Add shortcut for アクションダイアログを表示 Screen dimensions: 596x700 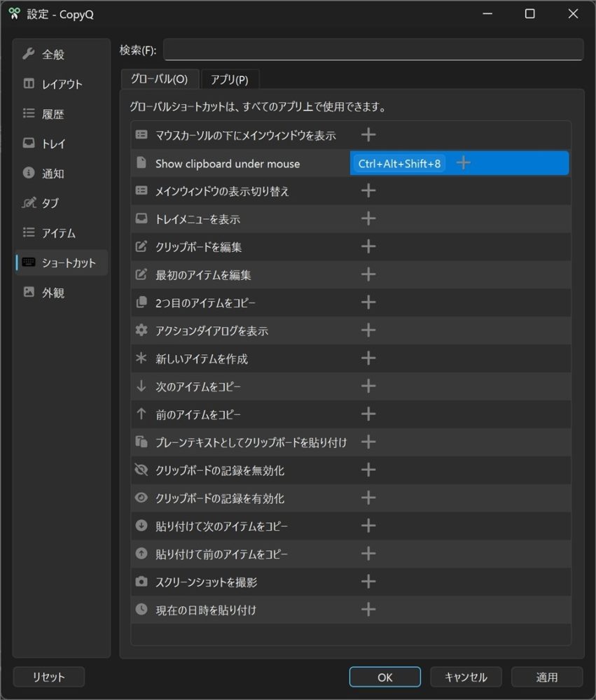[368, 330]
